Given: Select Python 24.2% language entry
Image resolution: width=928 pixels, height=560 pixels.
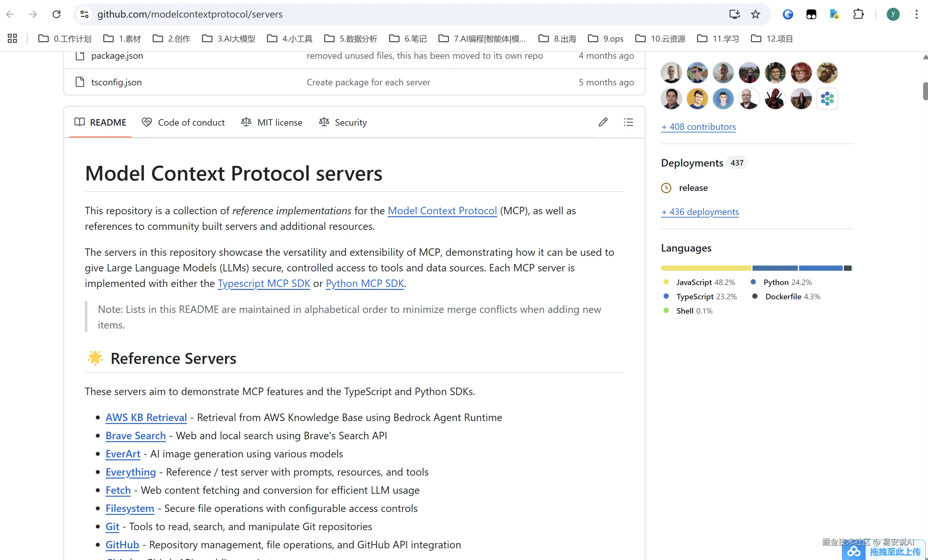Looking at the screenshot, I should (782, 282).
